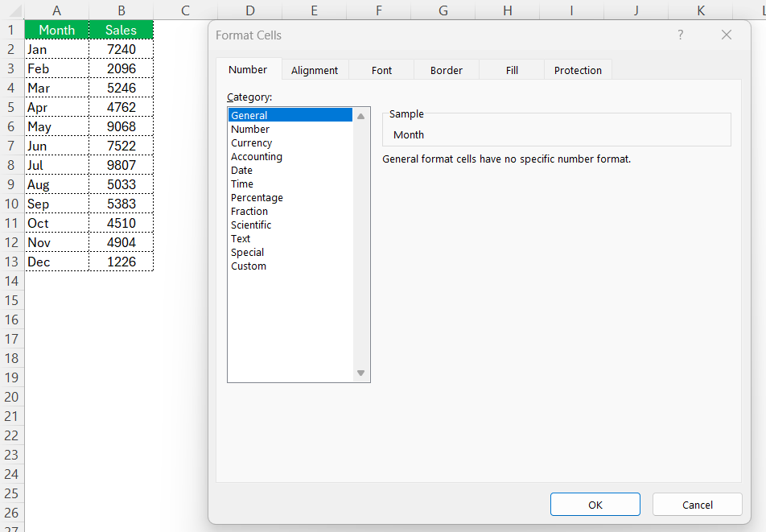Select column B header
Image resolution: width=766 pixels, height=532 pixels.
(x=121, y=10)
